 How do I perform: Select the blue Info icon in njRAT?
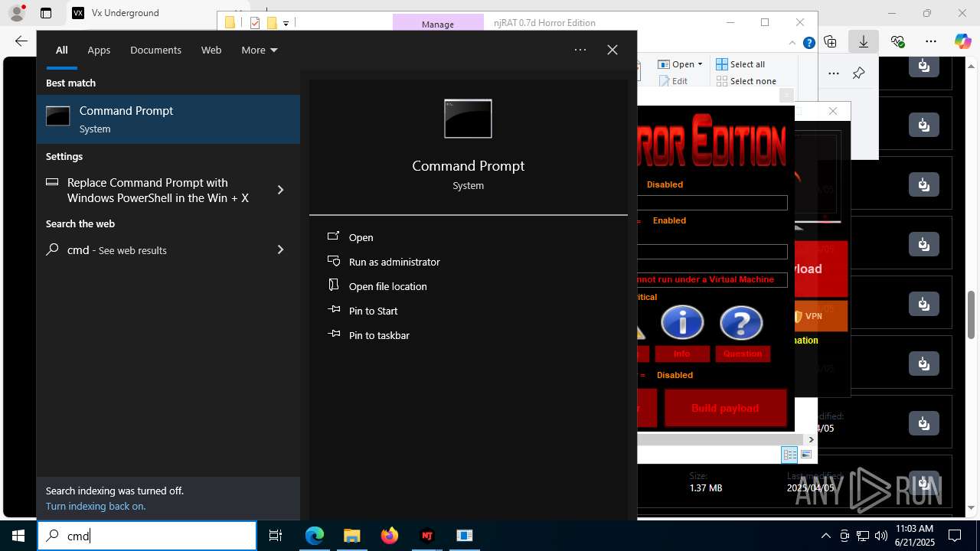point(682,322)
